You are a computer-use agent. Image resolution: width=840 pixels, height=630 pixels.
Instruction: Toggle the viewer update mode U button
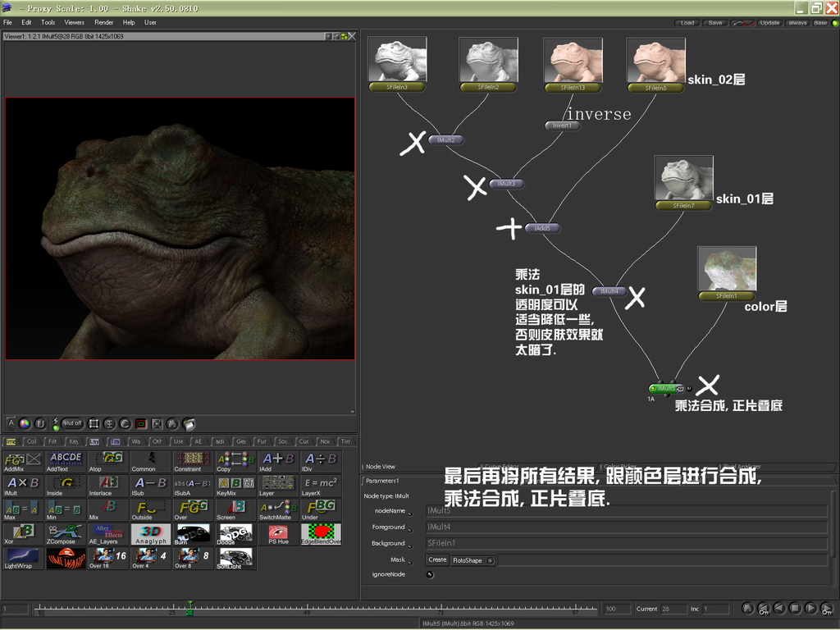pyautogui.click(x=41, y=424)
